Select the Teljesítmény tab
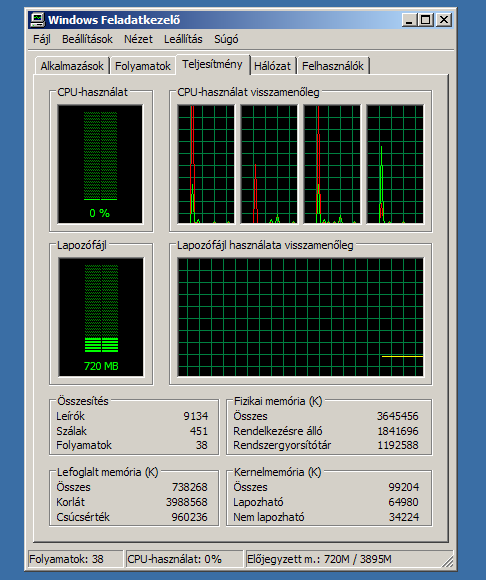Viewport: 486px width, 580px height. tap(212, 64)
